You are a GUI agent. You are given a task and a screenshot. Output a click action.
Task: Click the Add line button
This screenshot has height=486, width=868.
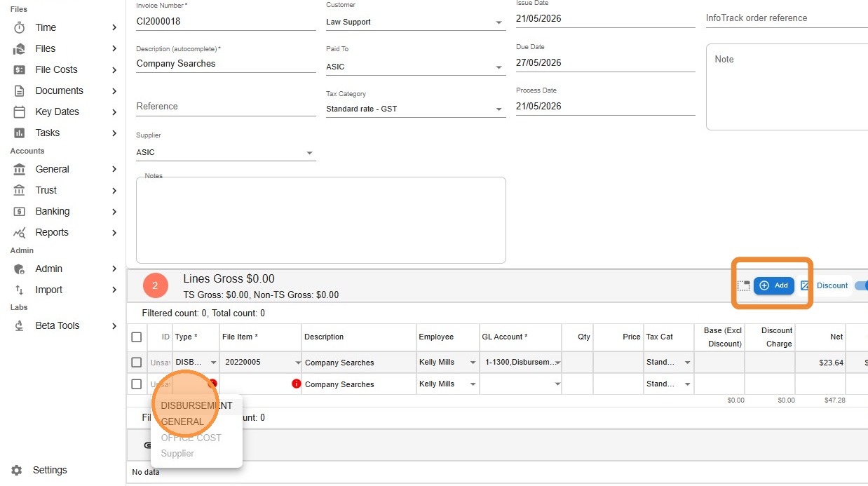[774, 285]
